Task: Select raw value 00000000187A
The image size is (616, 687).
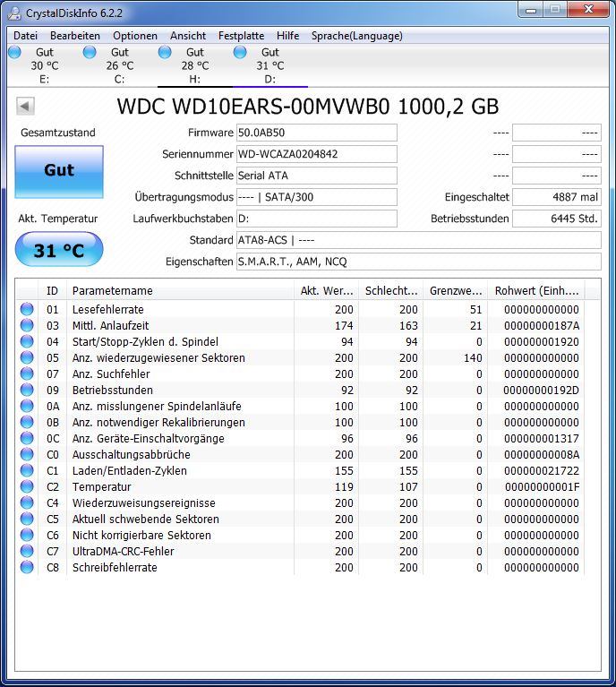Action: (542, 325)
